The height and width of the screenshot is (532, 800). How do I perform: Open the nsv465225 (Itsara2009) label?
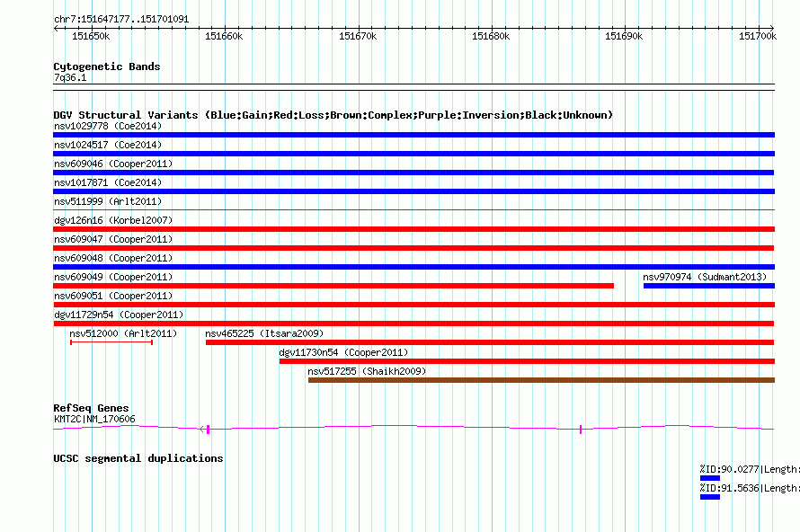(264, 333)
